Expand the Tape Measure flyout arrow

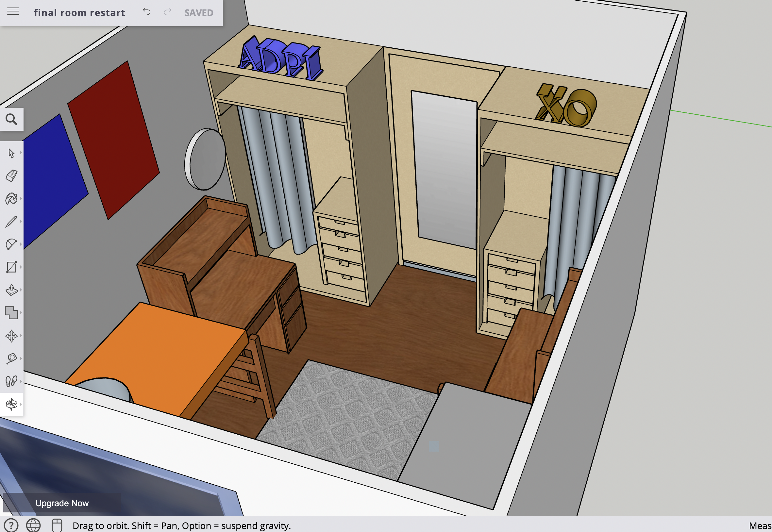pyautogui.click(x=21, y=358)
